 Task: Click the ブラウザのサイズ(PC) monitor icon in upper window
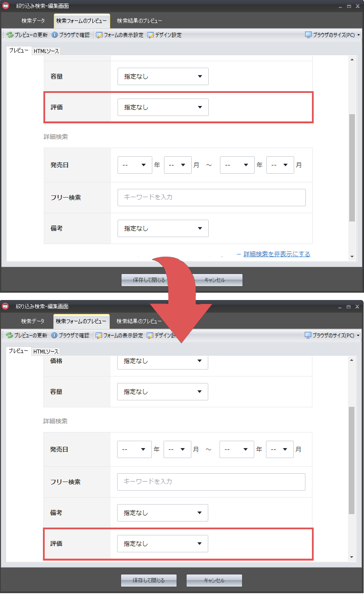(x=308, y=35)
